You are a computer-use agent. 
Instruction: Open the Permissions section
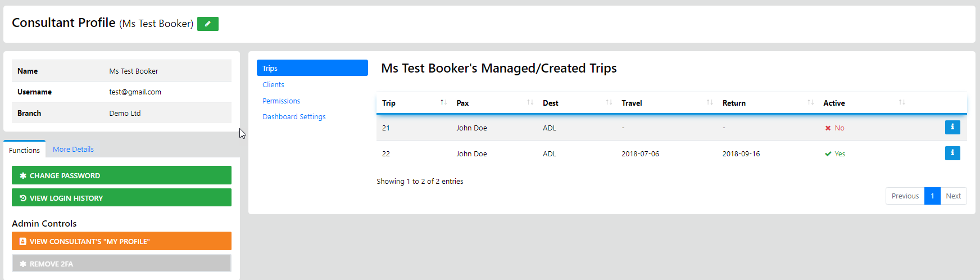(x=281, y=101)
